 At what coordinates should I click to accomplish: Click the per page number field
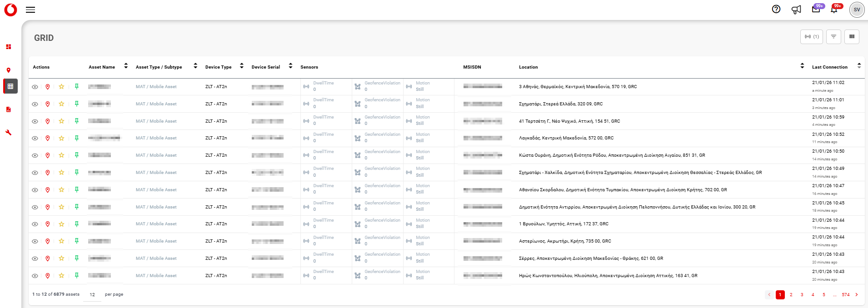pos(92,295)
